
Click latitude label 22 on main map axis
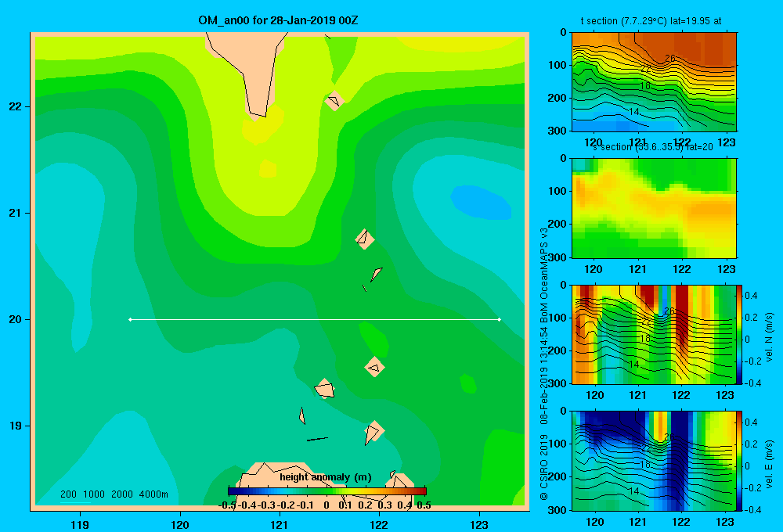point(16,106)
